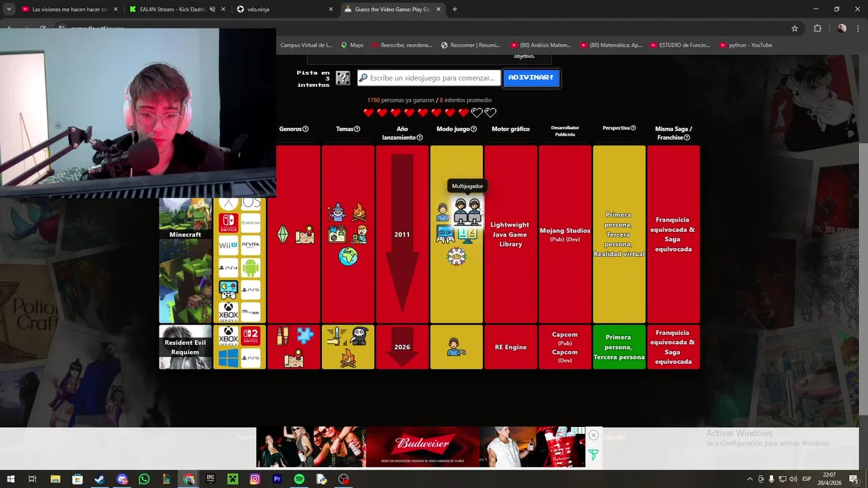Open the Chrome profile avatar
Viewport: 868px width, 488px height.
point(842,28)
